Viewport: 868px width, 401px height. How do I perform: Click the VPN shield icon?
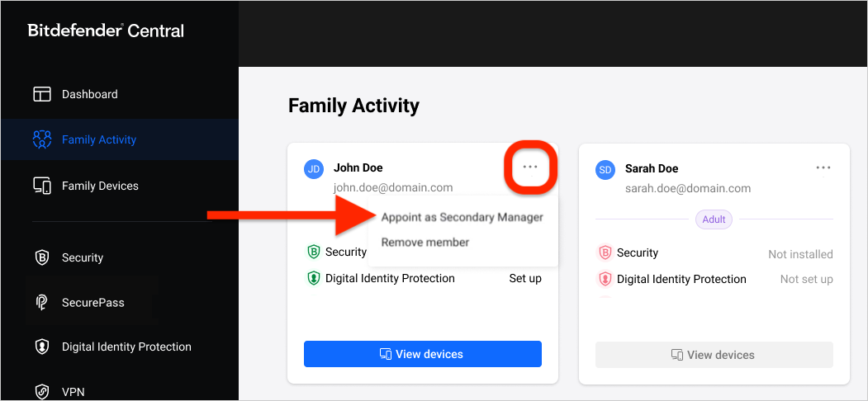click(42, 392)
